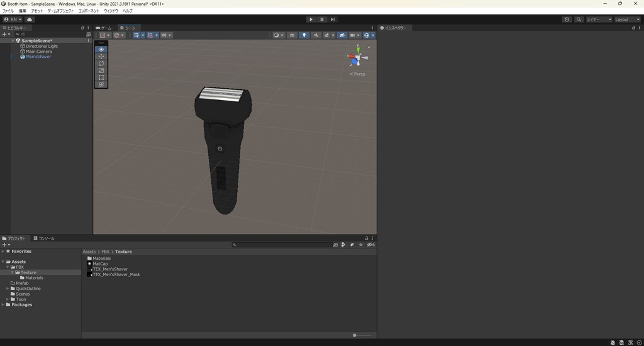This screenshot has width=644, height=346.
Task: Click the hierarchy search-by-type icon
Action: point(88,35)
